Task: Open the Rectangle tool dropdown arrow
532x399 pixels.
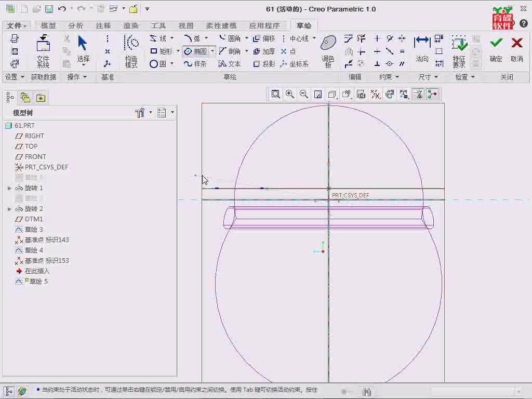Action: pos(178,51)
